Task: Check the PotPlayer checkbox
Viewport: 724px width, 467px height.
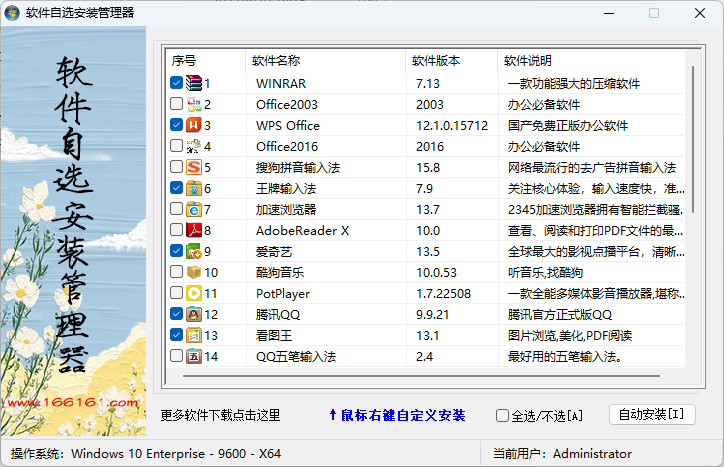Action: tap(176, 293)
